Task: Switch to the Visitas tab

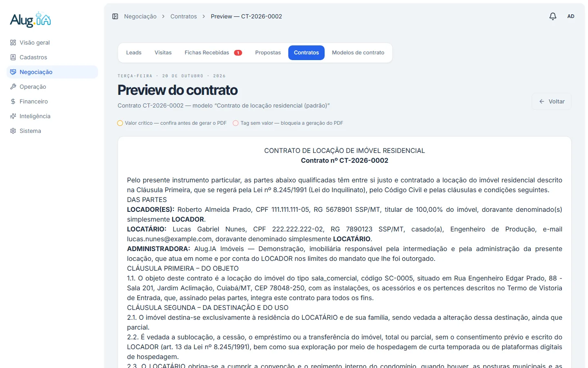Action: (163, 53)
